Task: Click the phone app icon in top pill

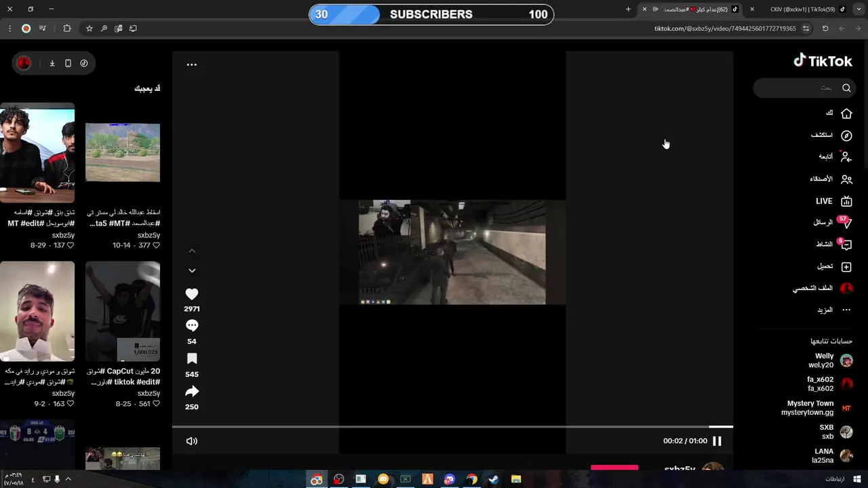Action: 68,63
